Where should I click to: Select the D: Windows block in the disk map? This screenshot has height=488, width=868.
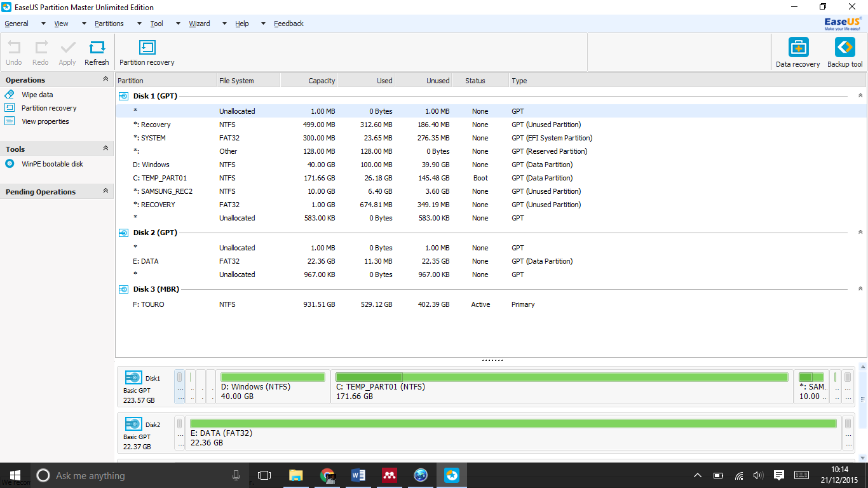[x=273, y=386]
